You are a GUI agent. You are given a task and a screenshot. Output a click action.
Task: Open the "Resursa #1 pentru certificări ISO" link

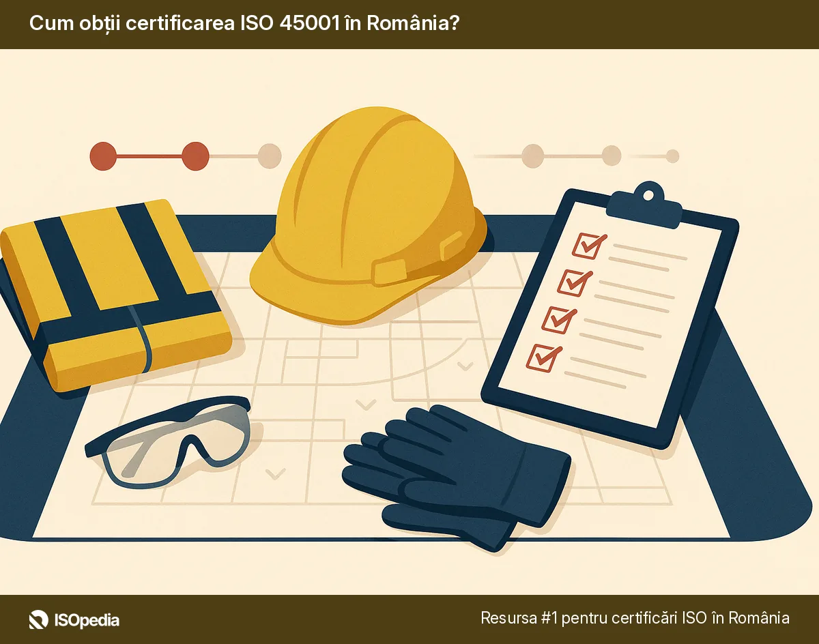point(635,618)
